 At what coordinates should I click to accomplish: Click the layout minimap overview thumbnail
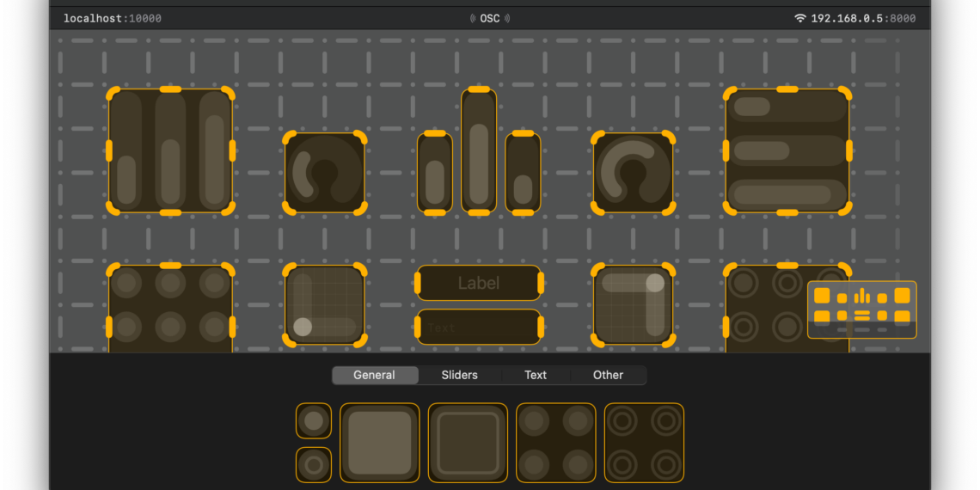point(861,309)
